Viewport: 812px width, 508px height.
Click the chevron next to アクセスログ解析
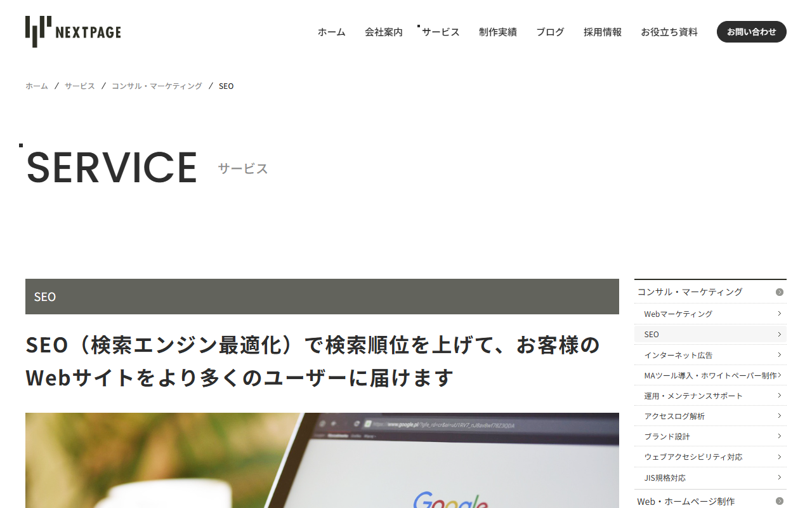point(779,416)
